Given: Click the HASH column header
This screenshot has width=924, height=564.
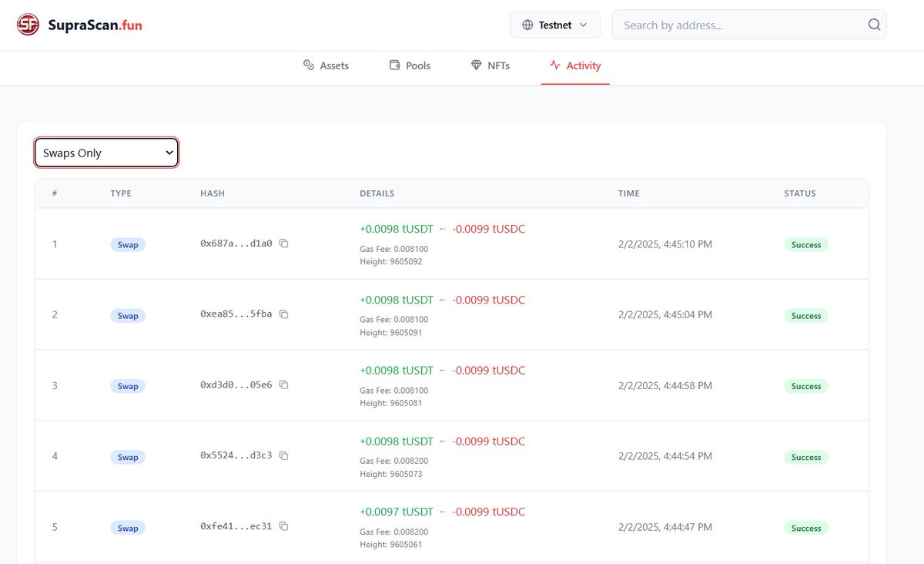Looking at the screenshot, I should coord(213,193).
